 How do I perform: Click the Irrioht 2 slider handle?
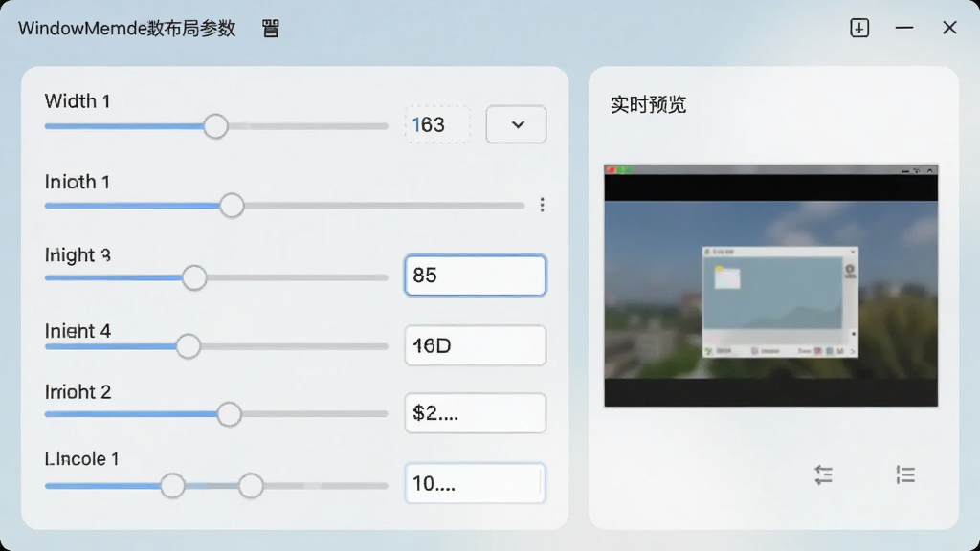[x=230, y=414]
